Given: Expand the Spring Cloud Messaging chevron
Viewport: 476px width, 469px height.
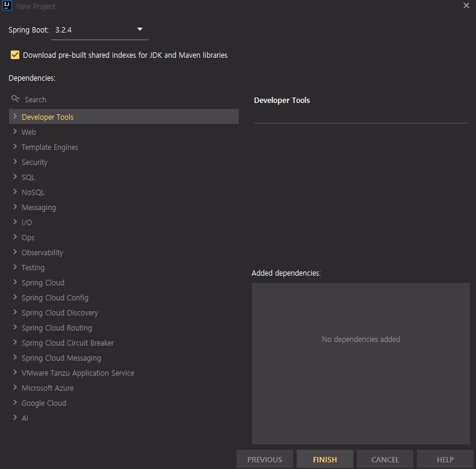Looking at the screenshot, I should click(15, 357).
